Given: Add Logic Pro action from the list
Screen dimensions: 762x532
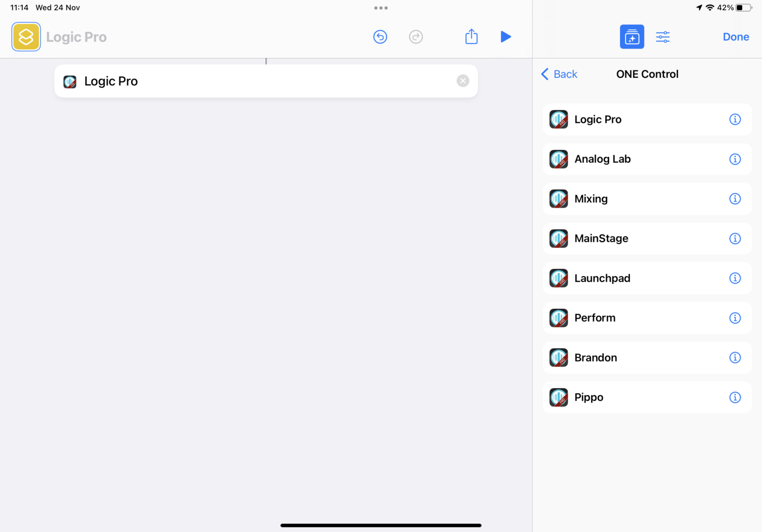Looking at the screenshot, I should click(647, 119).
